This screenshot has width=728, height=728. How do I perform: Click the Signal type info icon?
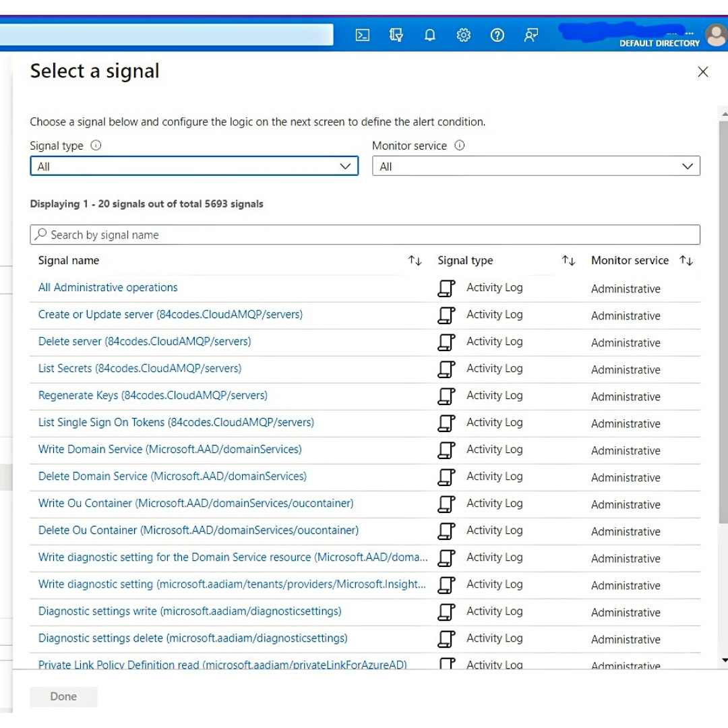(96, 146)
